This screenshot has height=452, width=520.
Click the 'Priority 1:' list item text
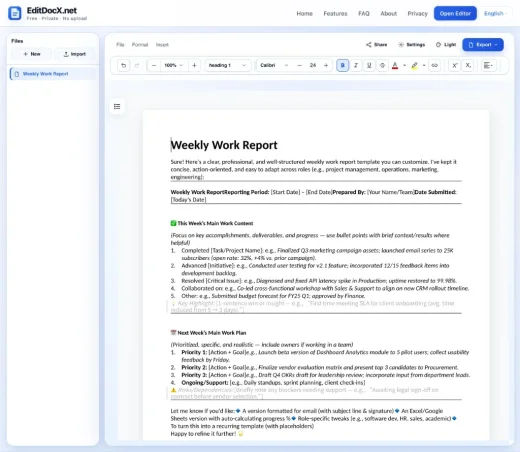pyautogui.click(x=194, y=352)
